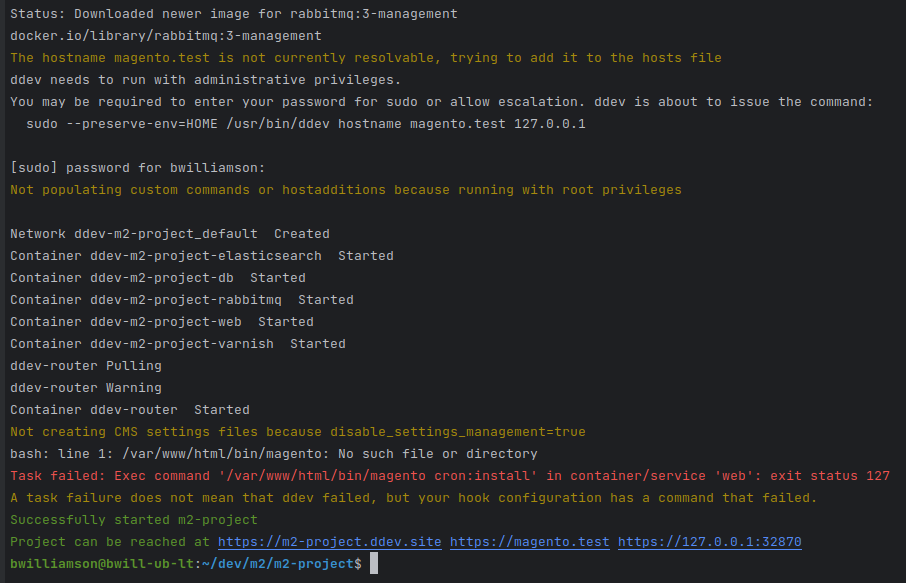Viewport: 906px width, 583px height.
Task: Click the 'docker.io/library/rabbitmq:3-management' line
Action: 166,36
